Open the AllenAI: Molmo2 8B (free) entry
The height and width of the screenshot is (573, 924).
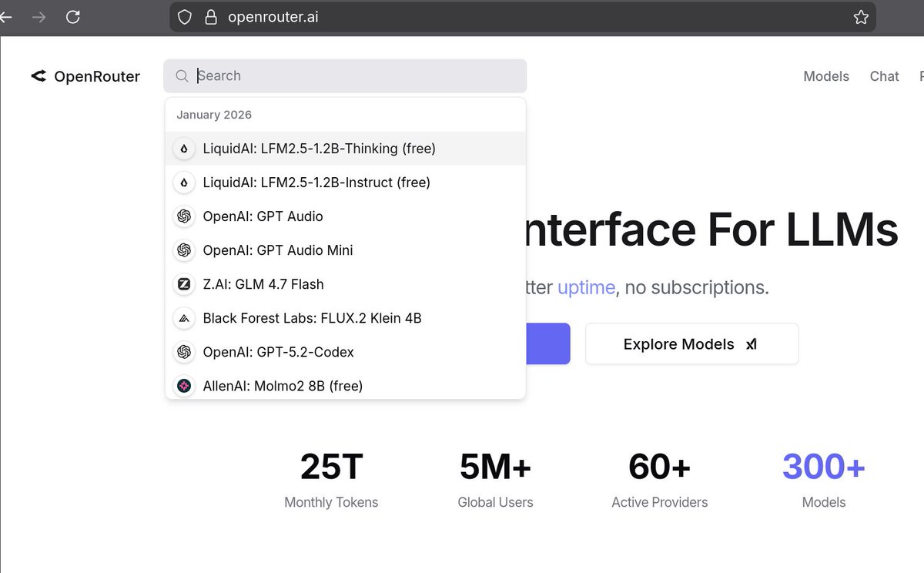pyautogui.click(x=282, y=386)
